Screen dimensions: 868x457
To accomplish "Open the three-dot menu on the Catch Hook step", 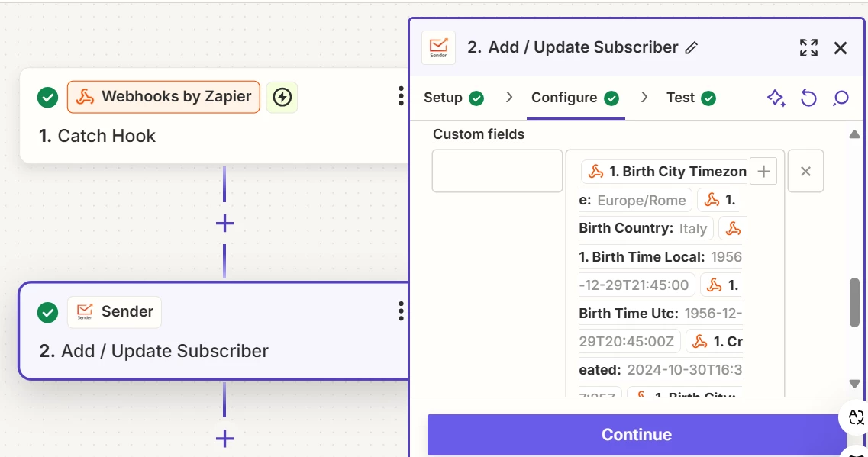I will [401, 96].
